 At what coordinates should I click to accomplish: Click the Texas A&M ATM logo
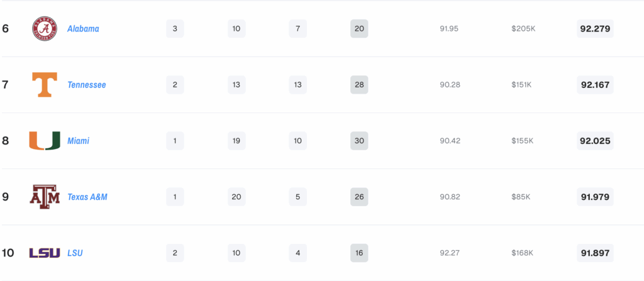(45, 197)
